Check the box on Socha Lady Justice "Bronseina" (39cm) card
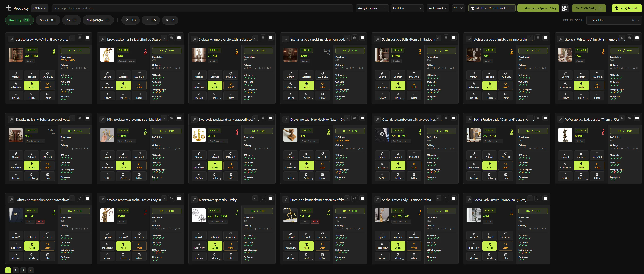The width and height of the screenshot is (644, 274). 545,198
